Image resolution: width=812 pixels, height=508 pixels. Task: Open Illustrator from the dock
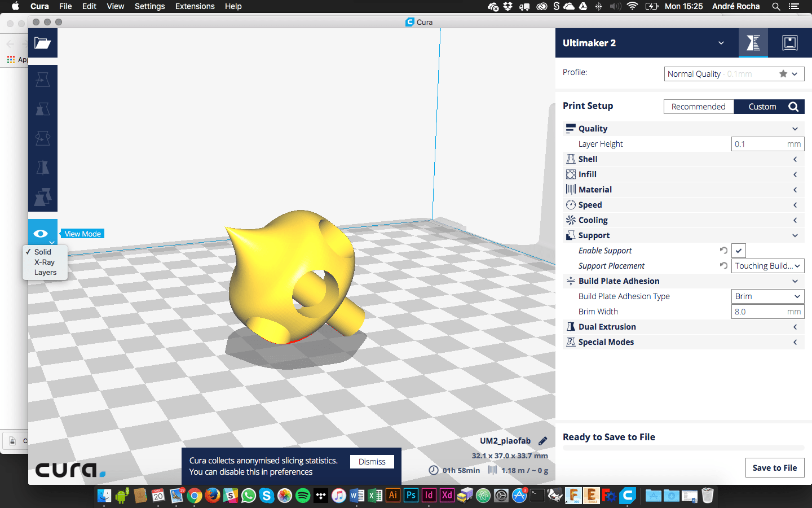tap(393, 495)
